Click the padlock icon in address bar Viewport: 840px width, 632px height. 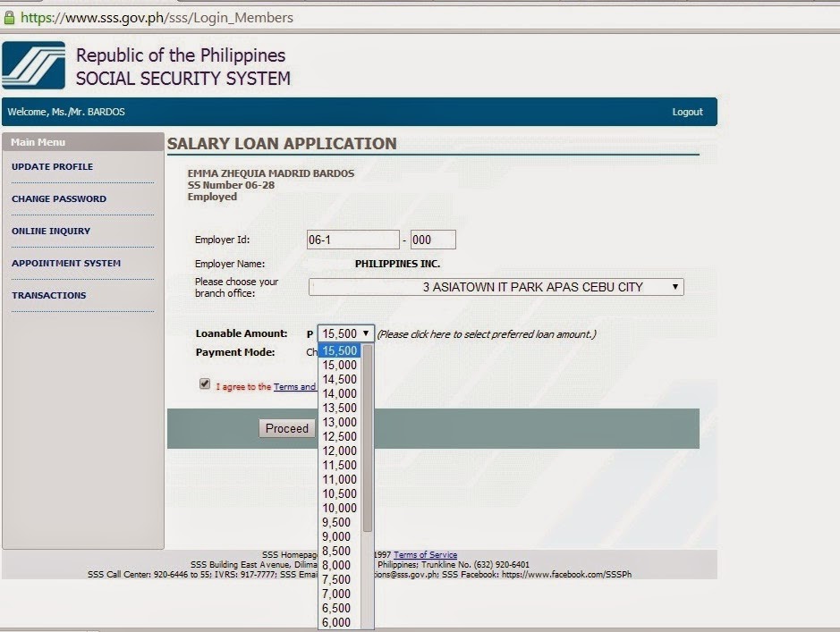9,18
